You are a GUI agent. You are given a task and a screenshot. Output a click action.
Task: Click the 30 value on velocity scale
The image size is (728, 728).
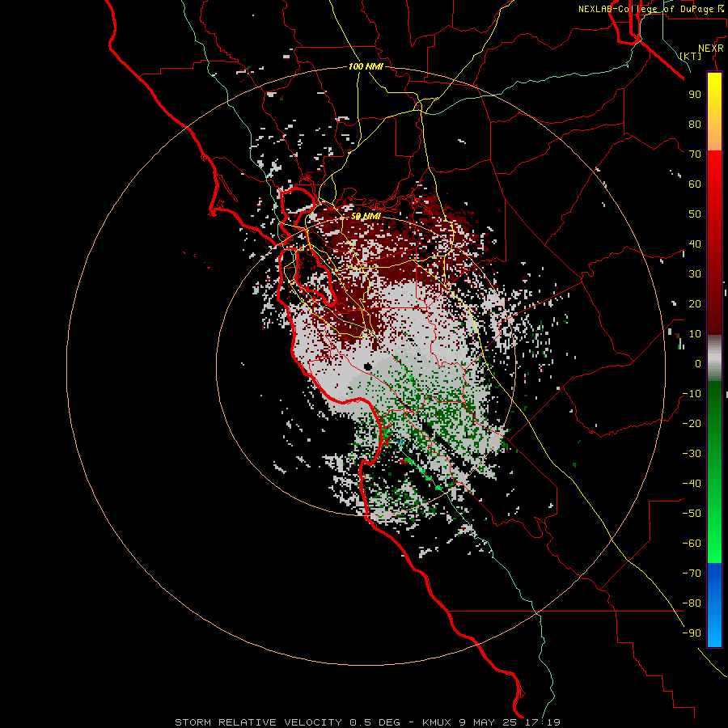(695, 274)
